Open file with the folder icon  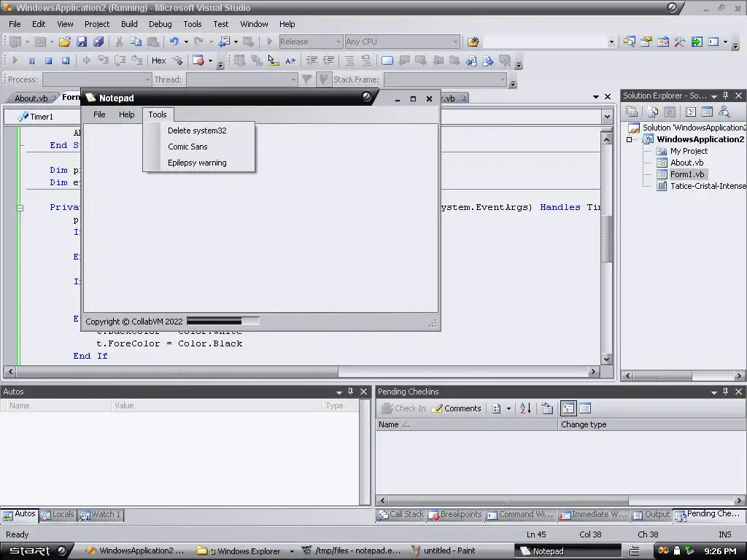[x=65, y=42]
